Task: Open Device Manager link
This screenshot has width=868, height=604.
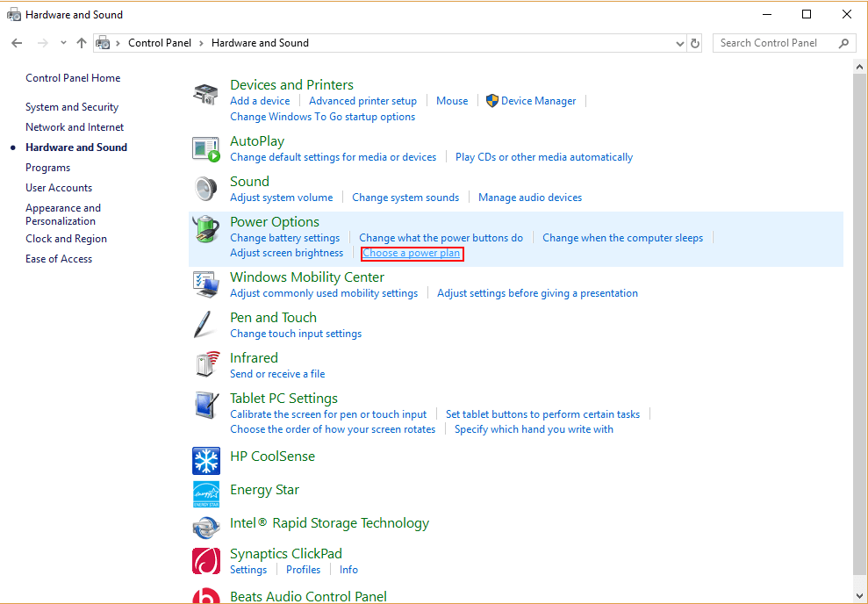Action: (x=538, y=101)
